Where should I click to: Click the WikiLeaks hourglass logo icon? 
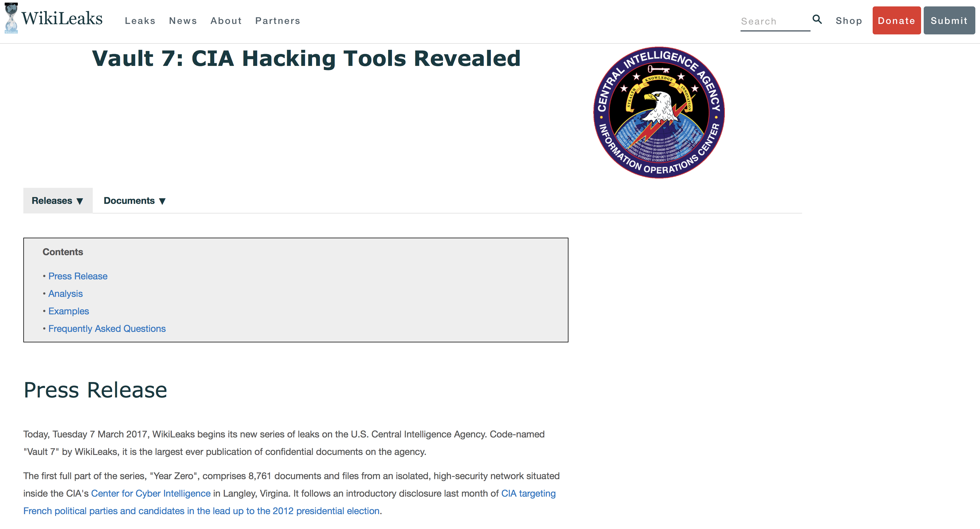[11, 18]
